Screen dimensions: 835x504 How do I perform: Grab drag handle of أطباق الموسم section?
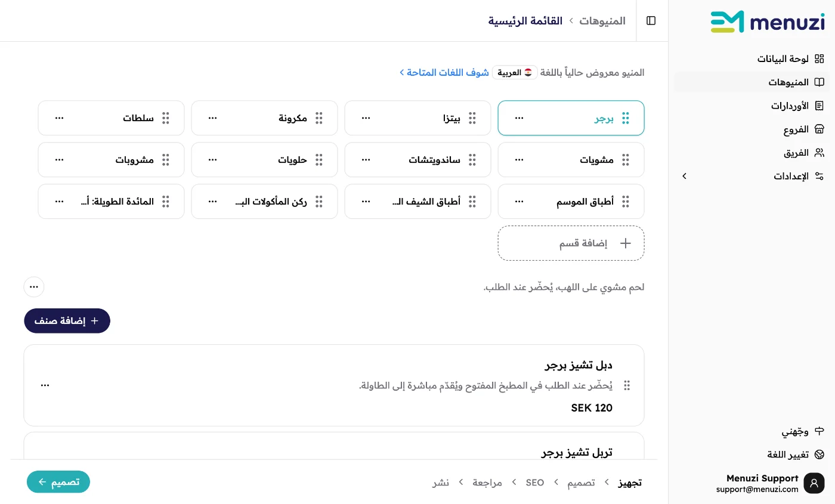(x=626, y=202)
